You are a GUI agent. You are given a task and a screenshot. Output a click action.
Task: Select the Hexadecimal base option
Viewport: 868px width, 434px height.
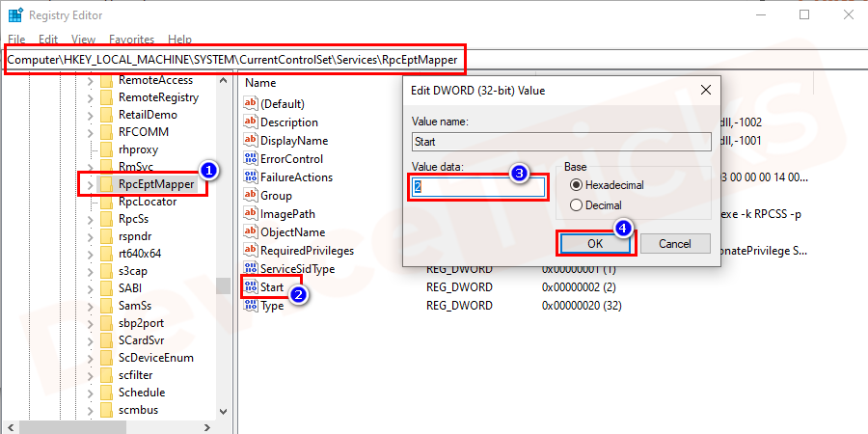tap(607, 185)
